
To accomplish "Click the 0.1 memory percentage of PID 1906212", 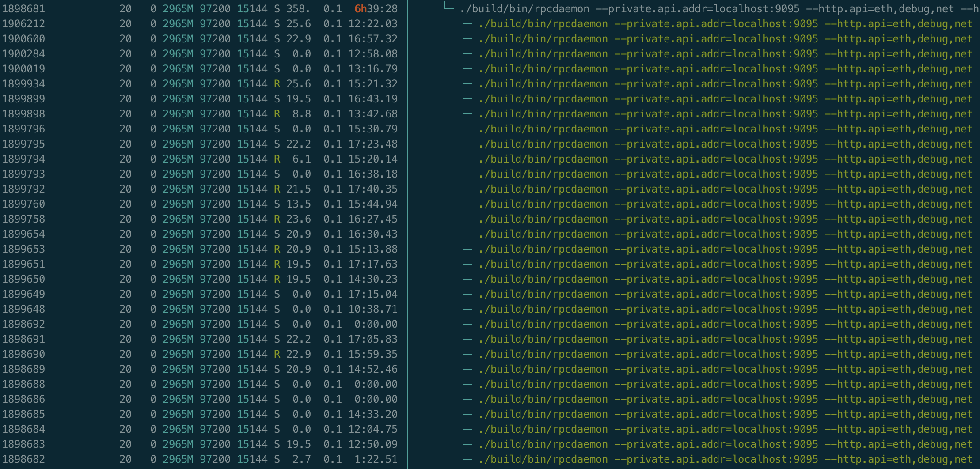I will pyautogui.click(x=333, y=23).
